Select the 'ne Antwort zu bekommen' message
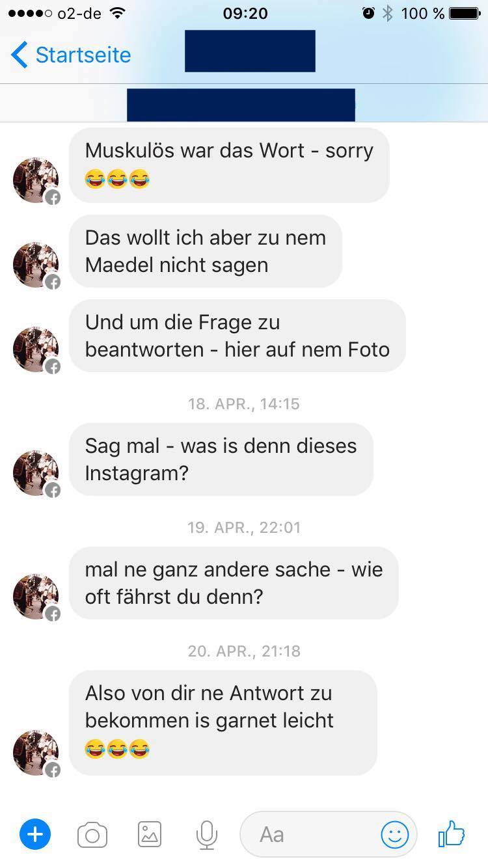Image resolution: width=488 pixels, height=868 pixels. 223,723
